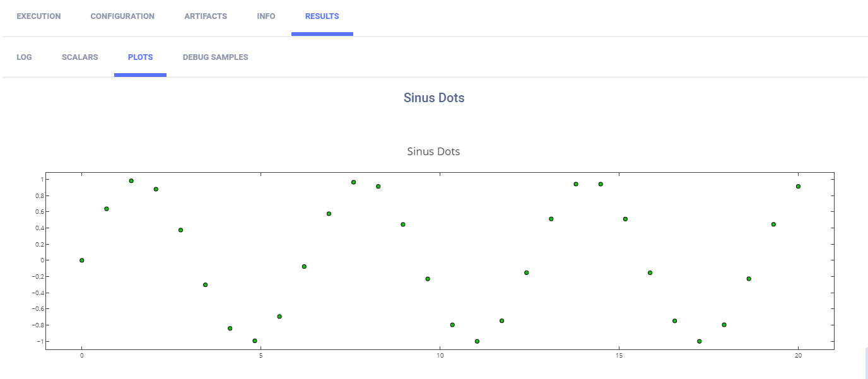Open the EXECUTION tab
Image resolution: width=868 pixels, height=379 pixels.
pos(38,16)
